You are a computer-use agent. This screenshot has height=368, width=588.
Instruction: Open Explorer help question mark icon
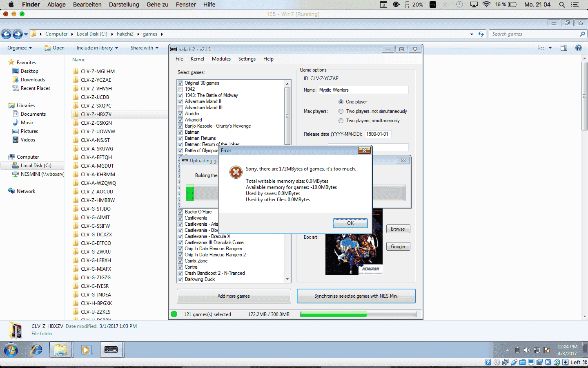coord(578,48)
